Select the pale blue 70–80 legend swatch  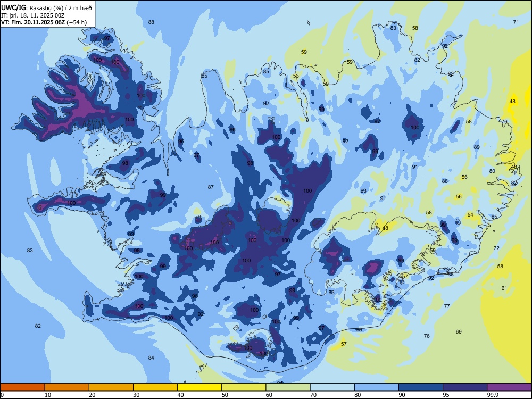point(332,387)
